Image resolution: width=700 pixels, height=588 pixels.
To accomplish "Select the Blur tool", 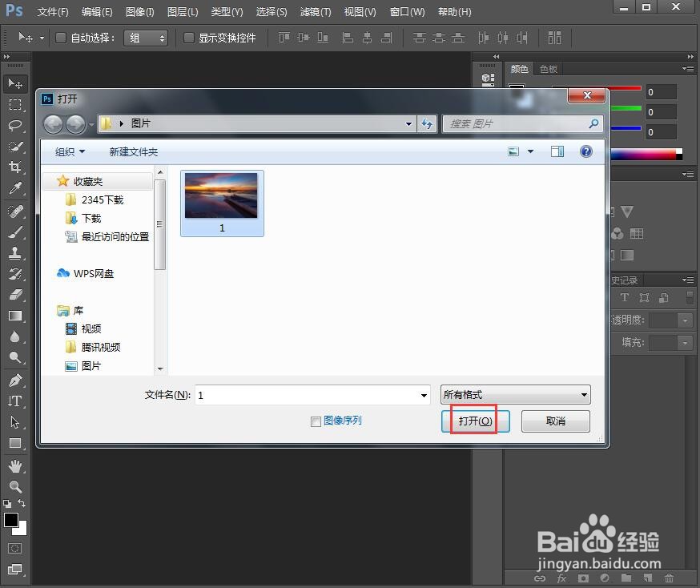I will pos(15,336).
